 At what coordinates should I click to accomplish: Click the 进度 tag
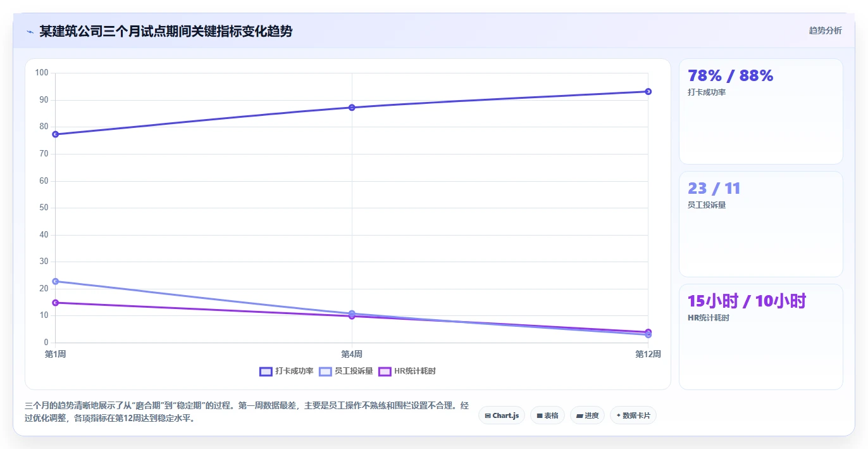click(x=587, y=415)
